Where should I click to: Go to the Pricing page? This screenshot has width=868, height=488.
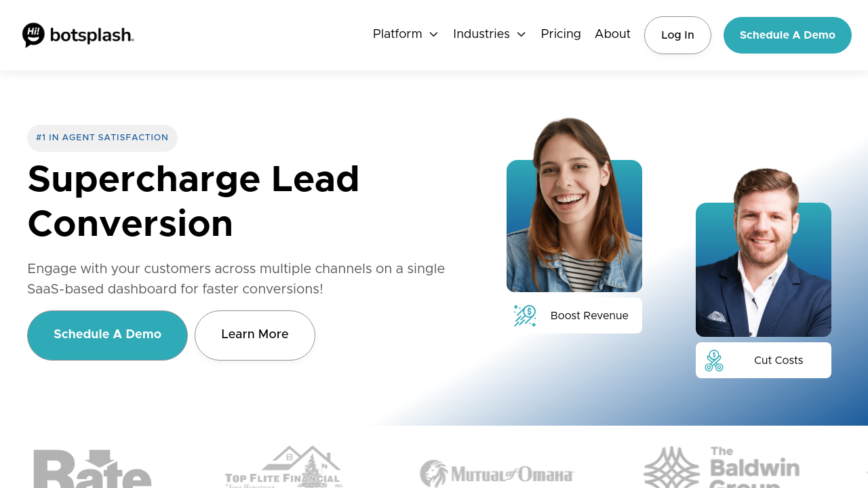[x=561, y=34]
